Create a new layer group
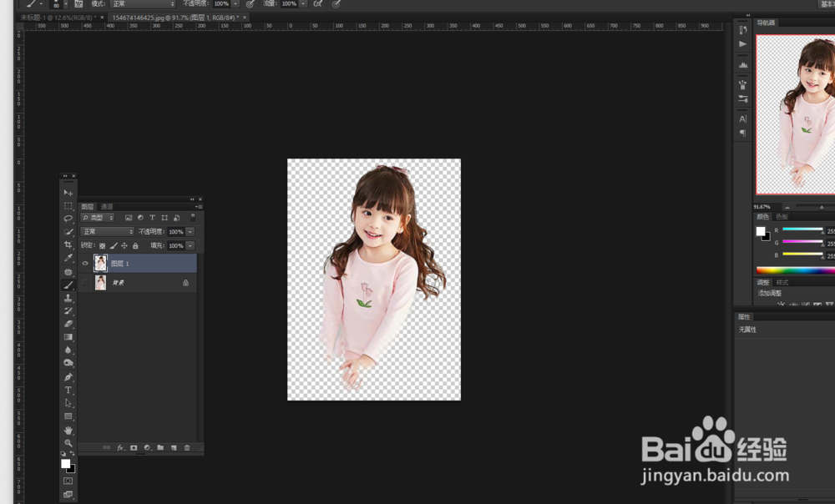Image resolution: width=835 pixels, height=504 pixels. tap(160, 447)
